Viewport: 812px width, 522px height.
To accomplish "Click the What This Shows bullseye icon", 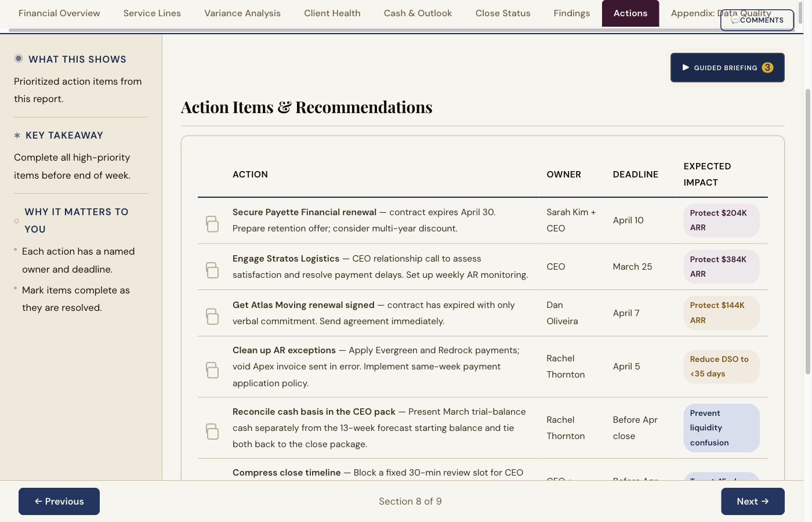I will 19,59.
